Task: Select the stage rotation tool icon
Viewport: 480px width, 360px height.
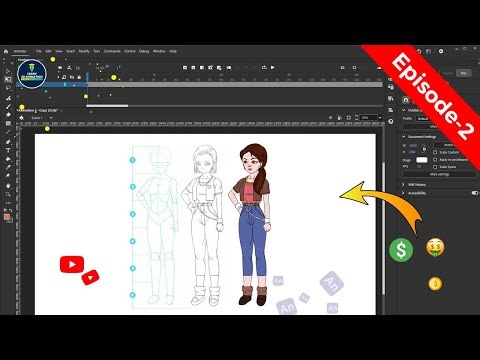Action: click(x=339, y=118)
